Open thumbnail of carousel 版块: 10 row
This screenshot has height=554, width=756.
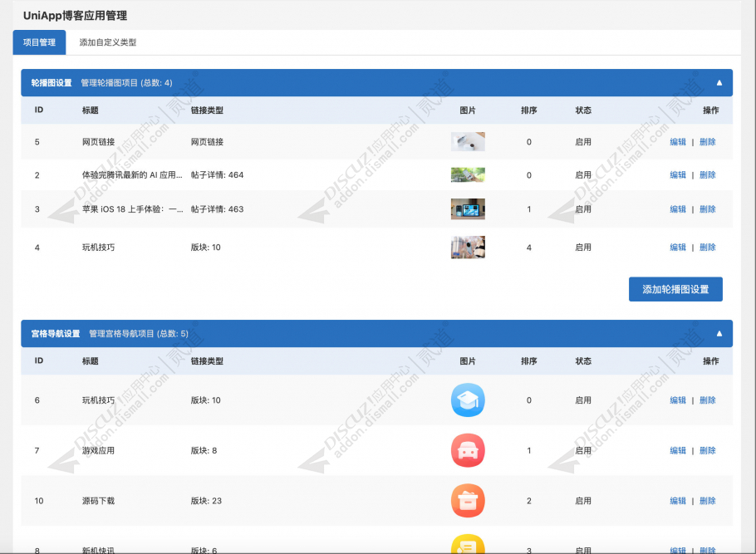coord(468,248)
